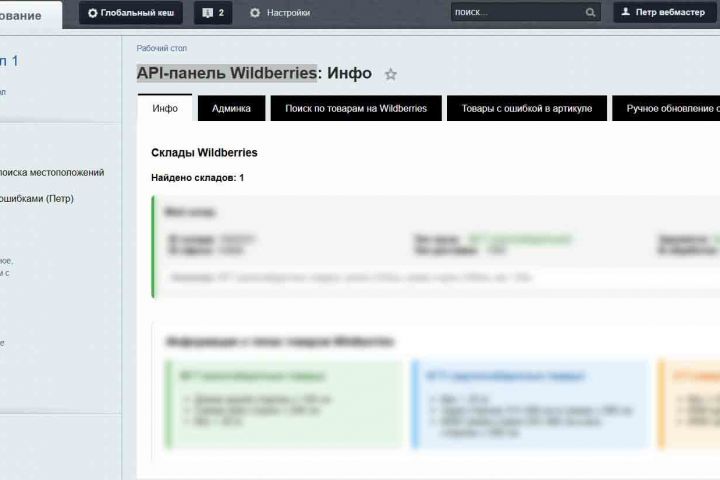
Task: Open the Глобальный кеш button
Action: pyautogui.click(x=131, y=13)
